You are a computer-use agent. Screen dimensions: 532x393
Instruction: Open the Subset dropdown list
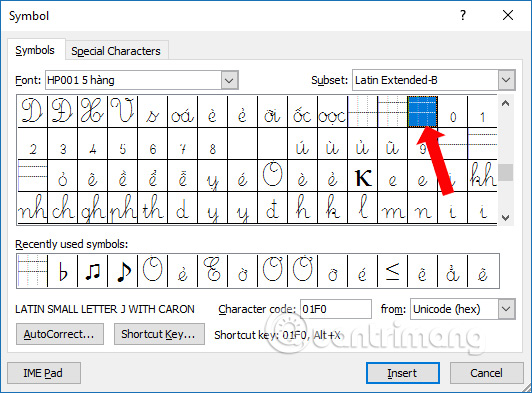pos(506,80)
